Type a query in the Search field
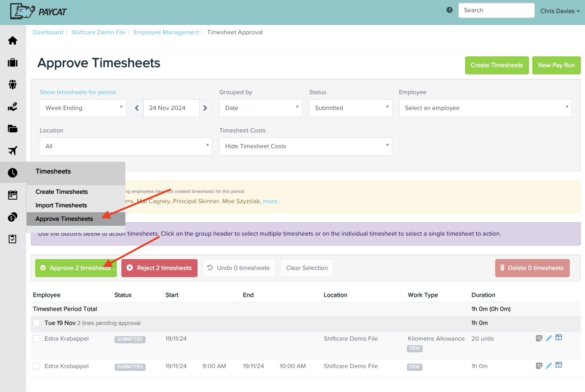The width and height of the screenshot is (585, 392). [496, 10]
